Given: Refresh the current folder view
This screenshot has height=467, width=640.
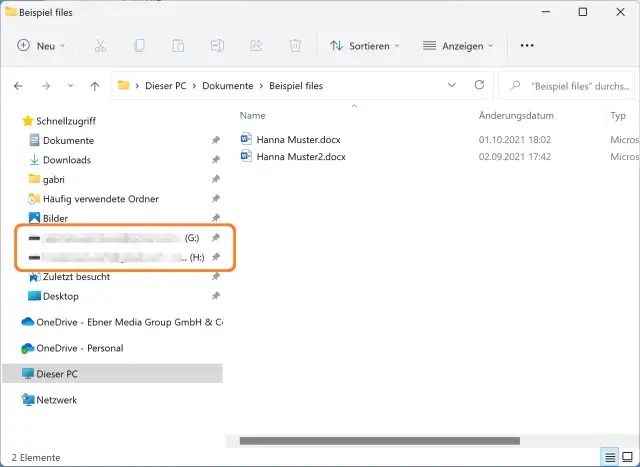Looking at the screenshot, I should point(479,85).
